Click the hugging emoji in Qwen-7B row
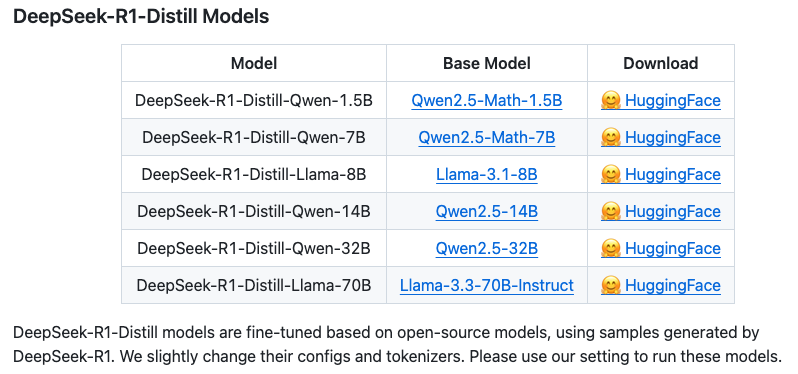The image size is (798, 374). [611, 137]
